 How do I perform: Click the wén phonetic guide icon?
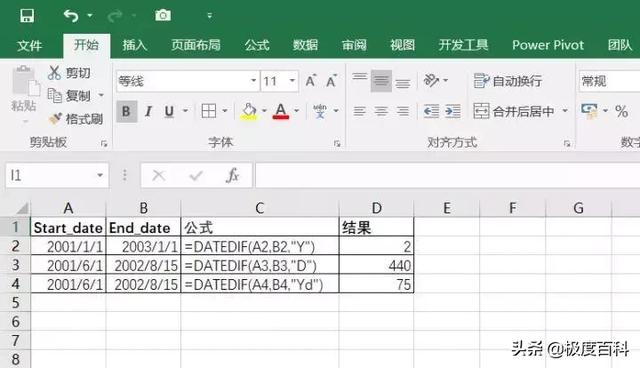320,111
